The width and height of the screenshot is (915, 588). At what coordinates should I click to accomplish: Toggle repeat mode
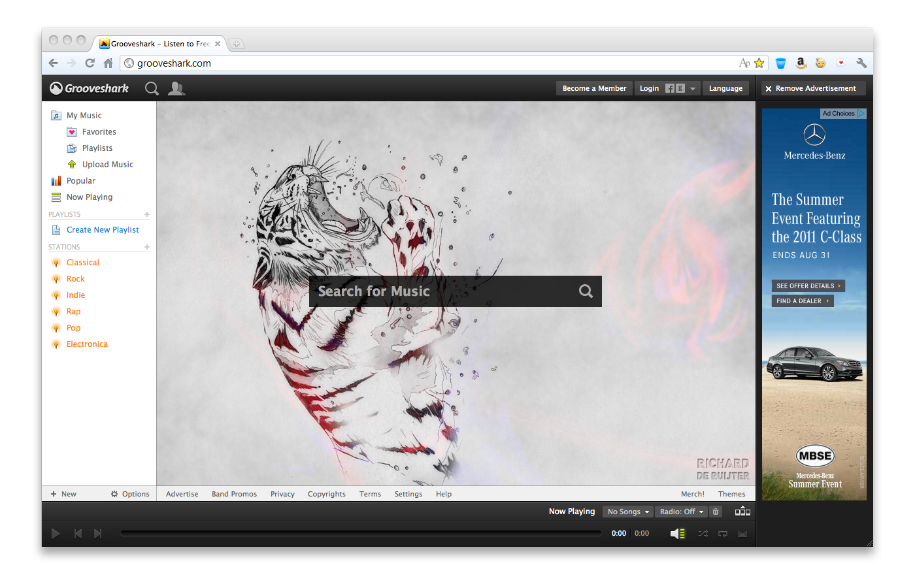tap(723, 534)
